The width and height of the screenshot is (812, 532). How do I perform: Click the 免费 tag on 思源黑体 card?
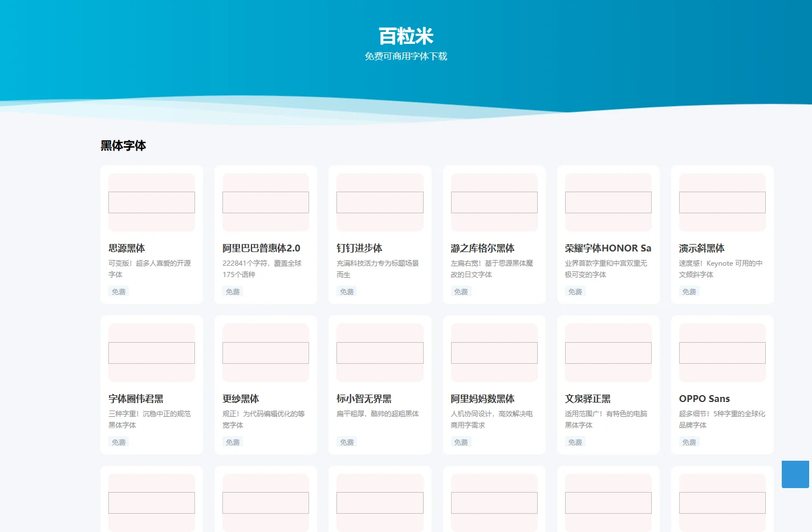click(119, 291)
